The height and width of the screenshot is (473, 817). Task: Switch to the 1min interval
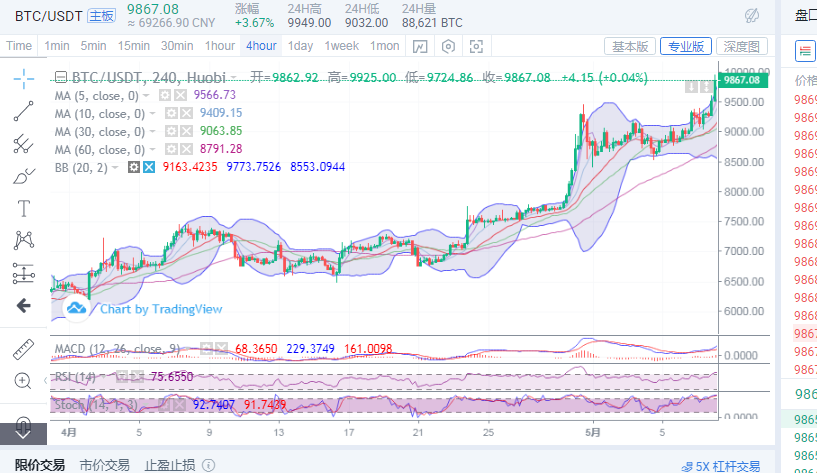pos(57,46)
